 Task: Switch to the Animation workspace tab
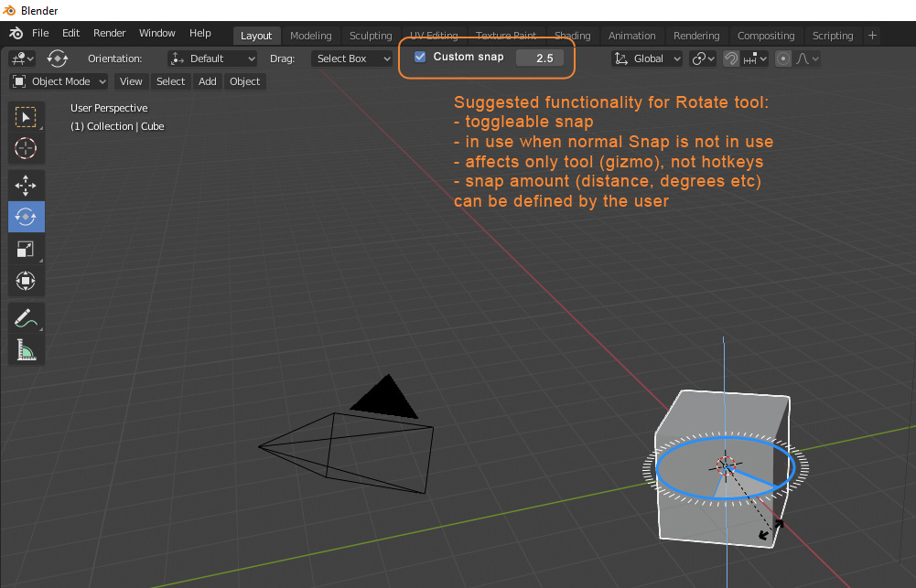point(631,36)
